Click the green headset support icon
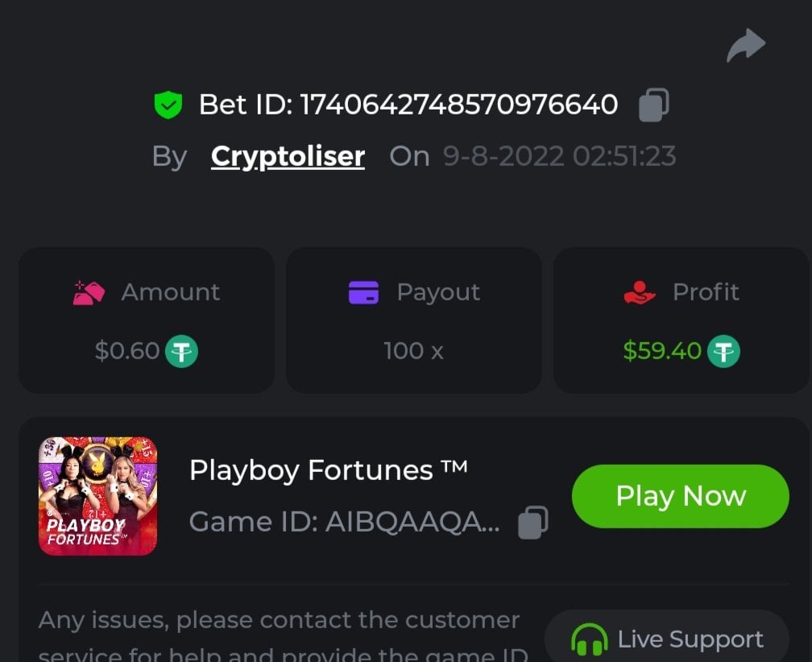Screen dimensions: 812x662 (x=589, y=641)
